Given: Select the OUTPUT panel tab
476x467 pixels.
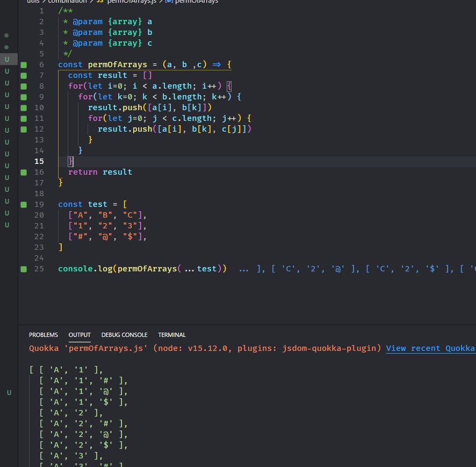Looking at the screenshot, I should 80,335.
